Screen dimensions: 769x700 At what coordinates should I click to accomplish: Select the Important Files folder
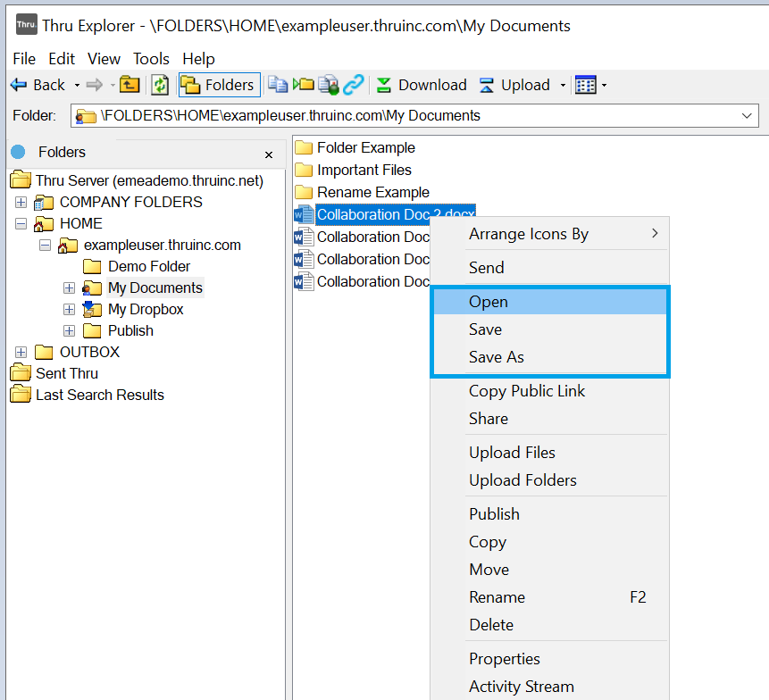click(x=364, y=170)
